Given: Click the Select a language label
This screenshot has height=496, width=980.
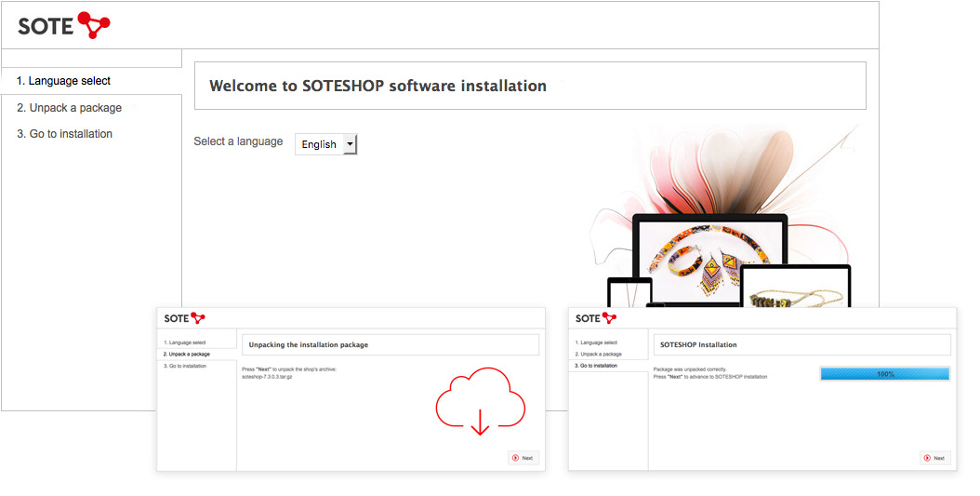Looking at the screenshot, I should click(238, 142).
